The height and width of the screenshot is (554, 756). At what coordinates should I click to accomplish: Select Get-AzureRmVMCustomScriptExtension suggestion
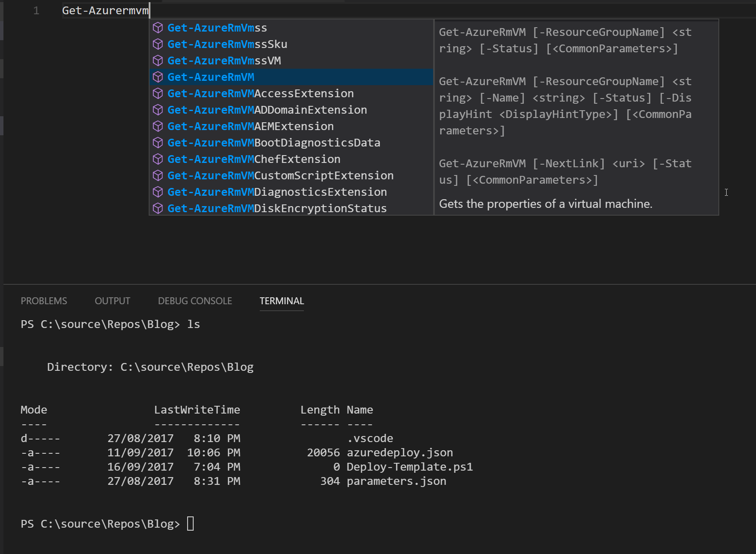point(281,175)
